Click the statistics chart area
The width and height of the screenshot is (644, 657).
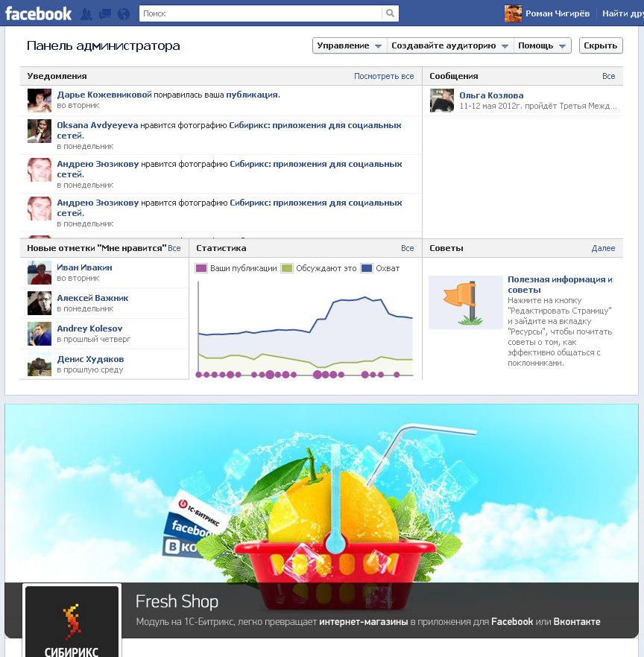click(306, 330)
